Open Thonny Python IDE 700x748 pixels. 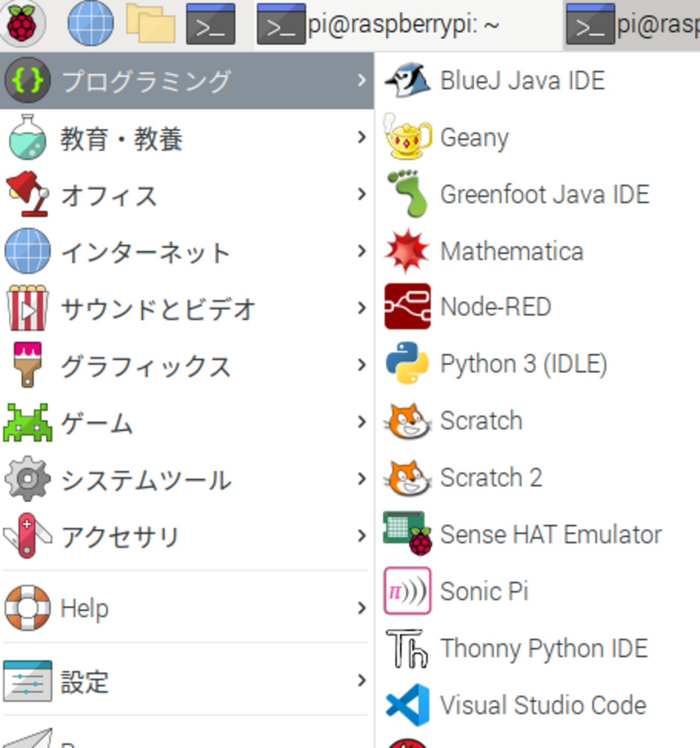(538, 648)
